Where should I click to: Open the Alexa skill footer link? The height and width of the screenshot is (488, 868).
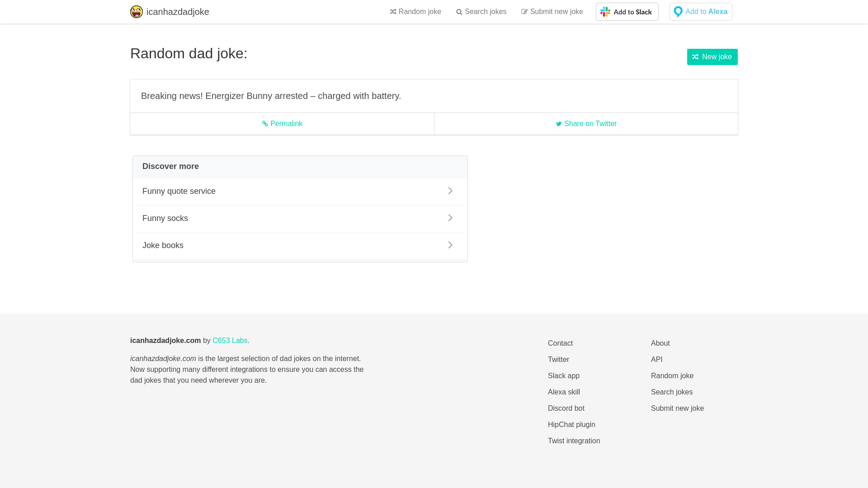[564, 392]
